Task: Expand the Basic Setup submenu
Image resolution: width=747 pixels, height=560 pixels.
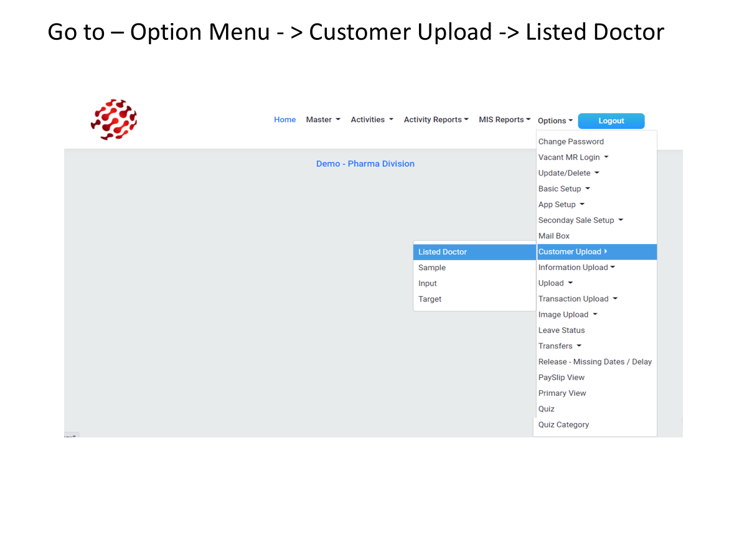Action: pos(564,189)
